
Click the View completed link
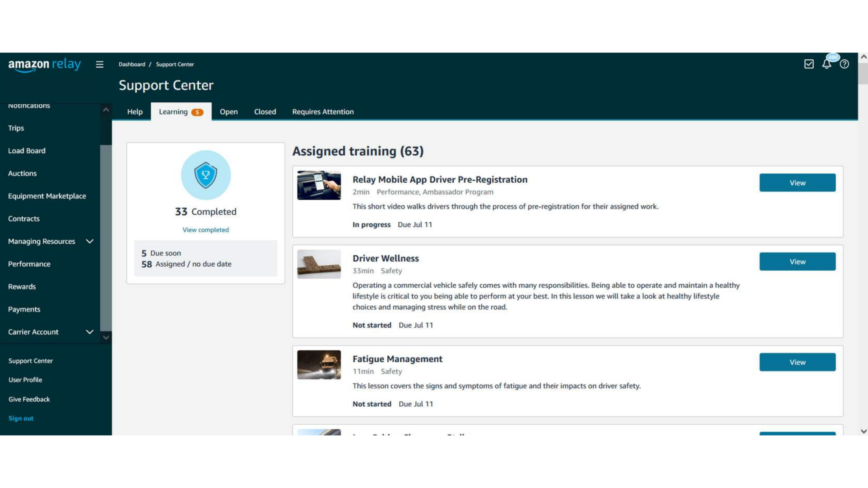point(205,230)
